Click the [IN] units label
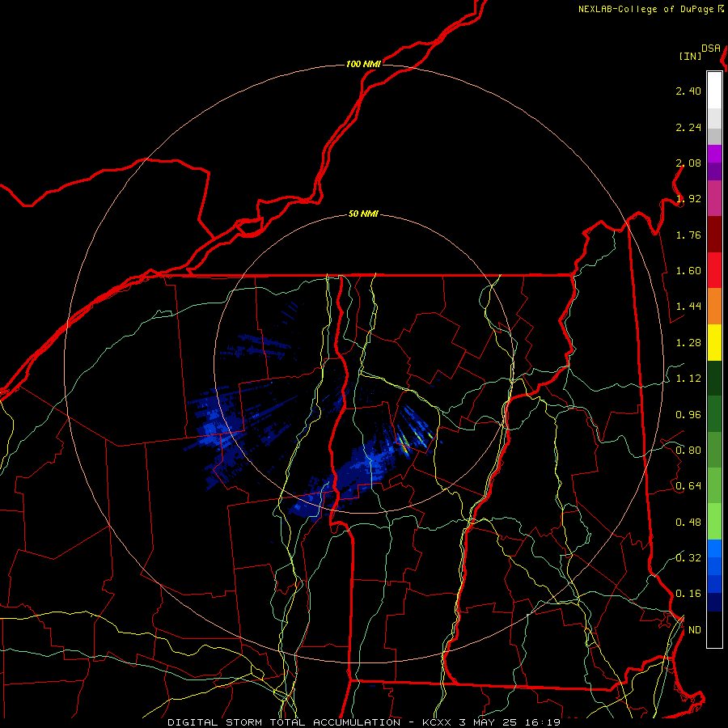 [691, 56]
